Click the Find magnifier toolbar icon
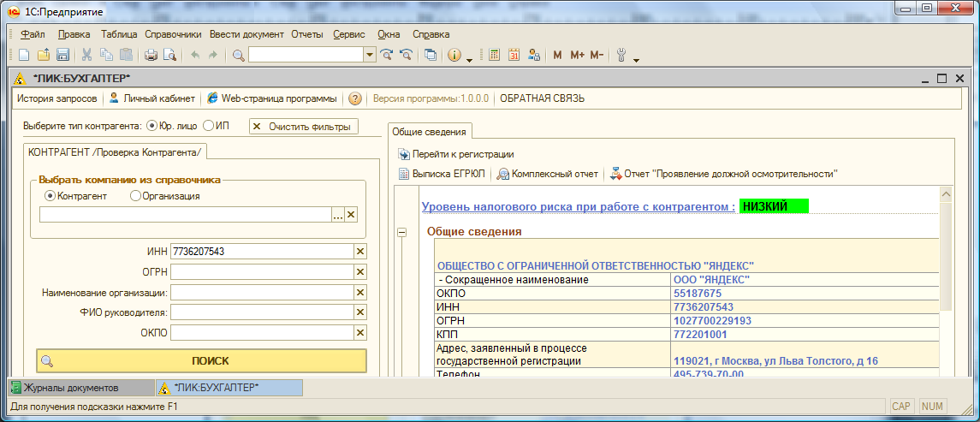Viewport: 980px width, 422px height. pos(238,55)
